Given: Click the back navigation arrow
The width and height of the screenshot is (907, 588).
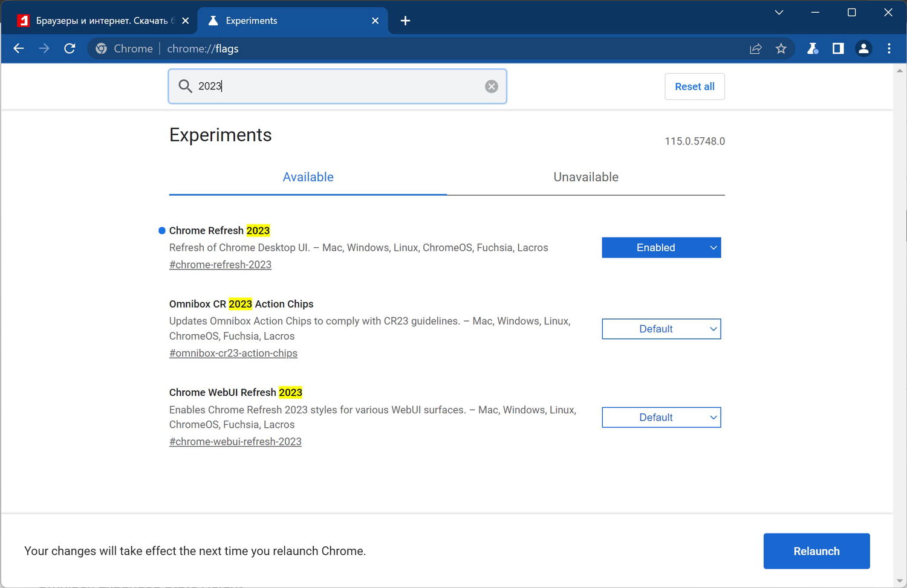Looking at the screenshot, I should pos(19,48).
